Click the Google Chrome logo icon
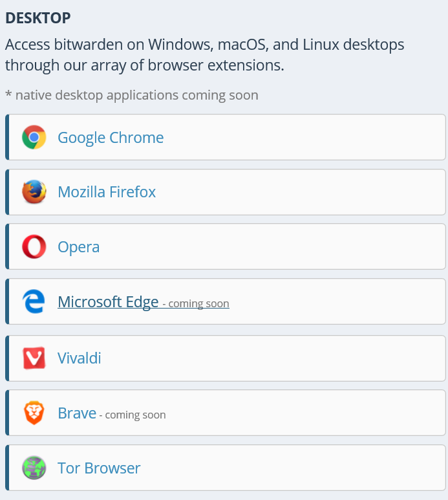 click(x=34, y=137)
